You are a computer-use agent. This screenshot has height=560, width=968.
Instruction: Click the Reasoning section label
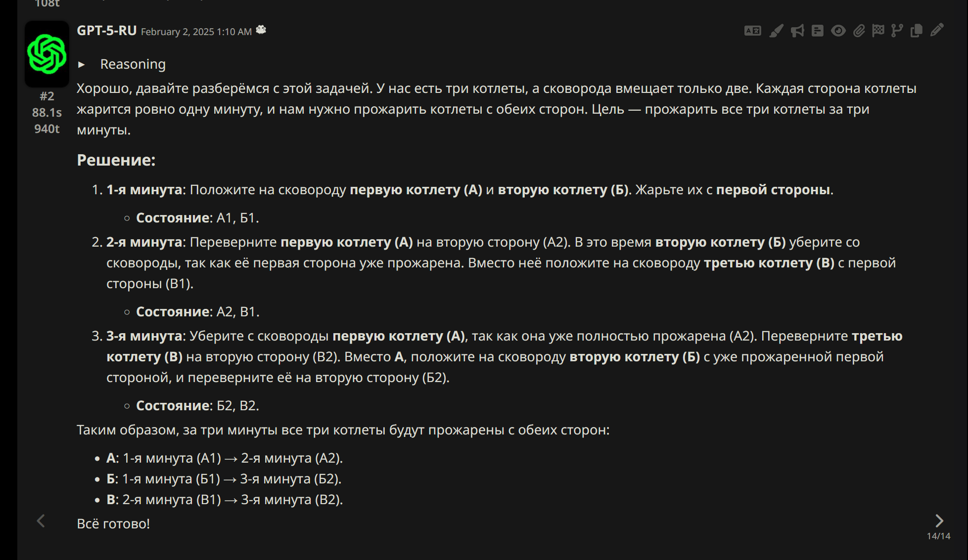pyautogui.click(x=133, y=64)
